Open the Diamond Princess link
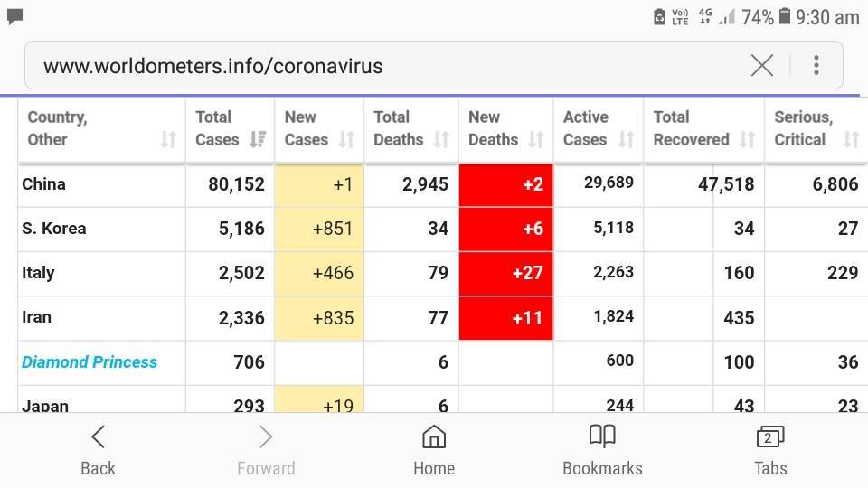Image resolution: width=868 pixels, height=488 pixels. point(90,362)
